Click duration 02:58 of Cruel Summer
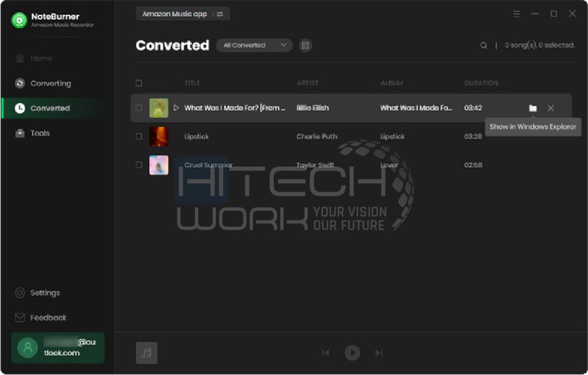This screenshot has height=375, width=588. click(x=473, y=165)
